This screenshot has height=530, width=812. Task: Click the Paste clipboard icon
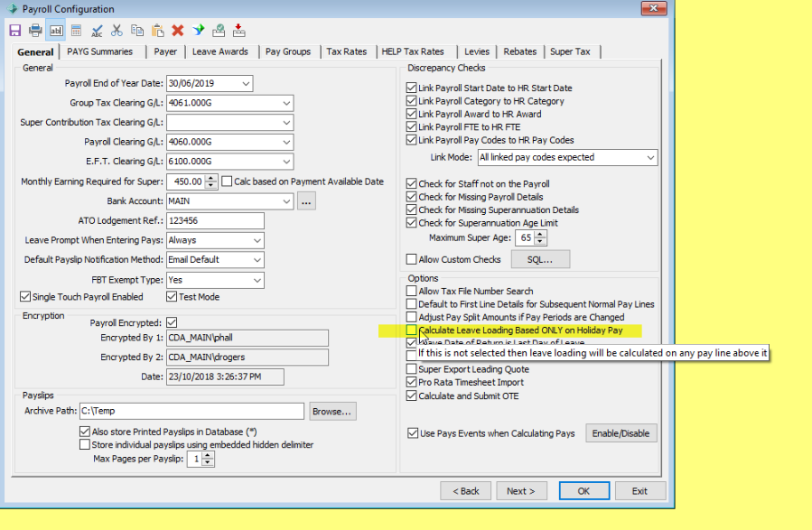pyautogui.click(x=157, y=31)
